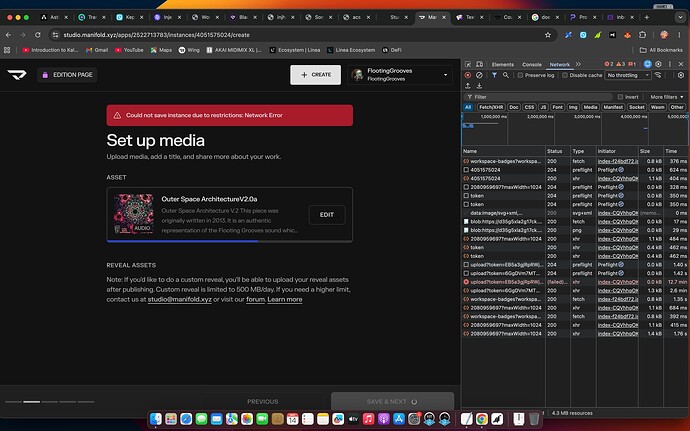Image resolution: width=690 pixels, height=431 pixels.
Task: Open the studio@manifold.xyz email link
Action: pyautogui.click(x=180, y=299)
